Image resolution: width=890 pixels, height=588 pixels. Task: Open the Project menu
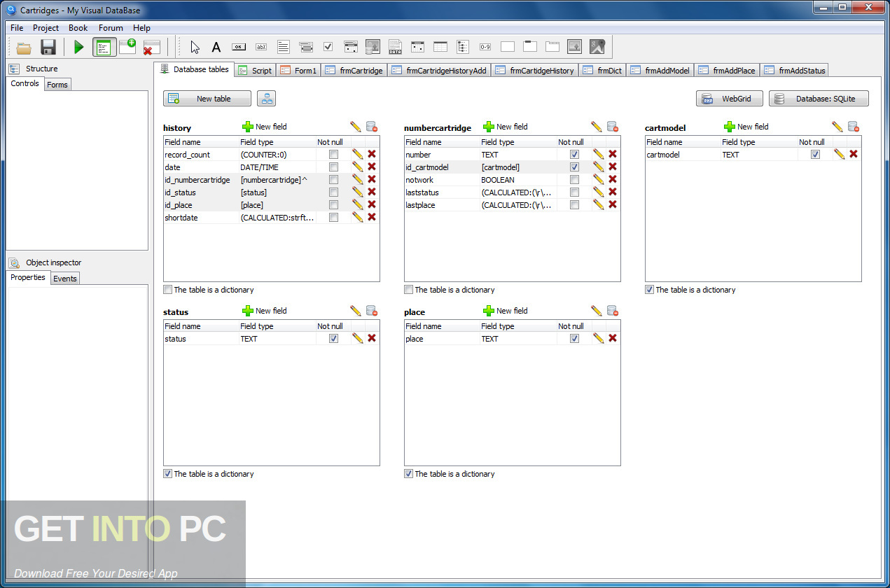coord(46,28)
